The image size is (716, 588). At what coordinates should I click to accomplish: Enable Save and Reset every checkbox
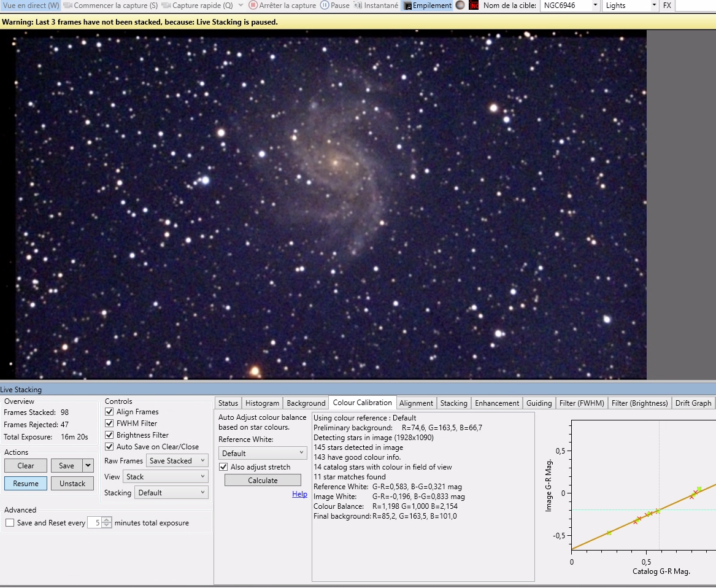point(10,523)
